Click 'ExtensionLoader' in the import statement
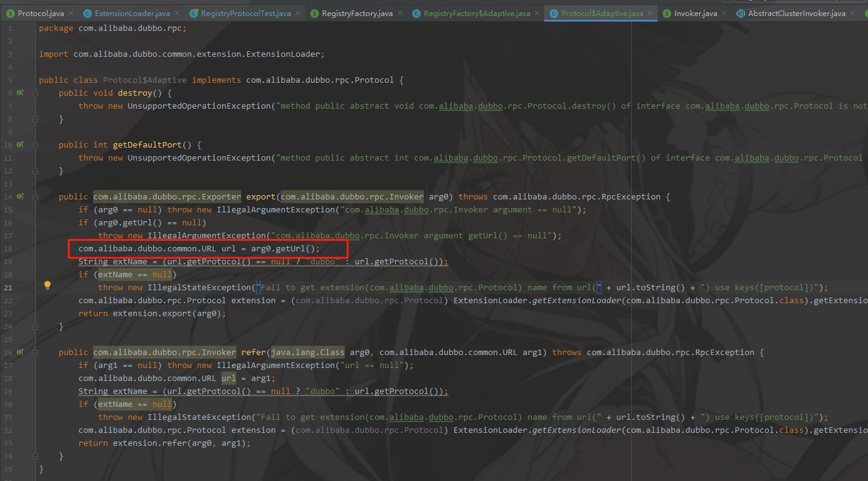868x481 pixels. [x=283, y=54]
